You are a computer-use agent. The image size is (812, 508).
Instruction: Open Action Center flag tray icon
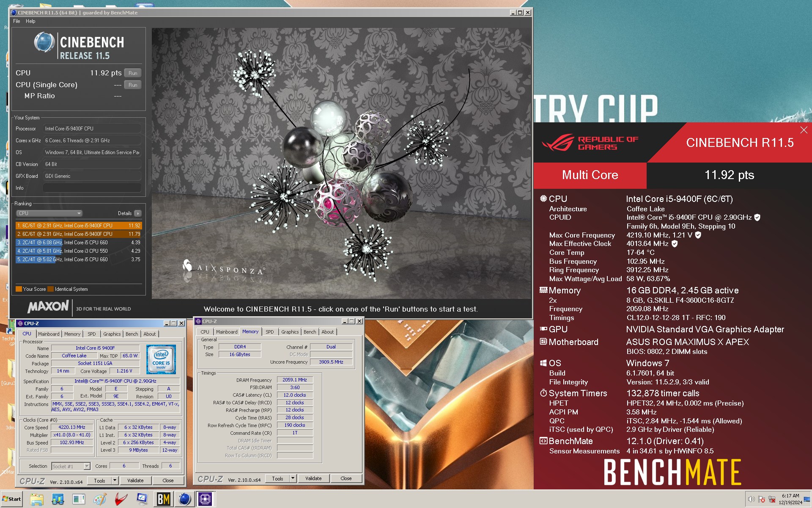(762, 499)
